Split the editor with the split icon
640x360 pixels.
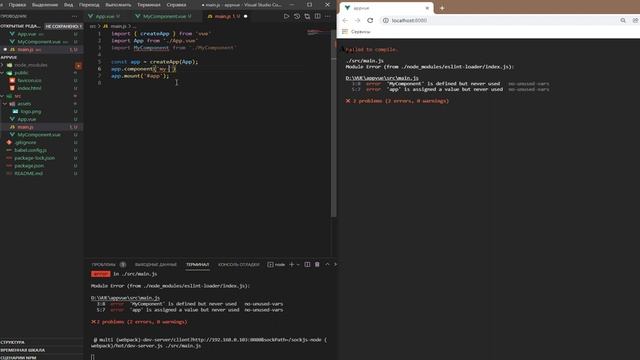click(x=318, y=16)
